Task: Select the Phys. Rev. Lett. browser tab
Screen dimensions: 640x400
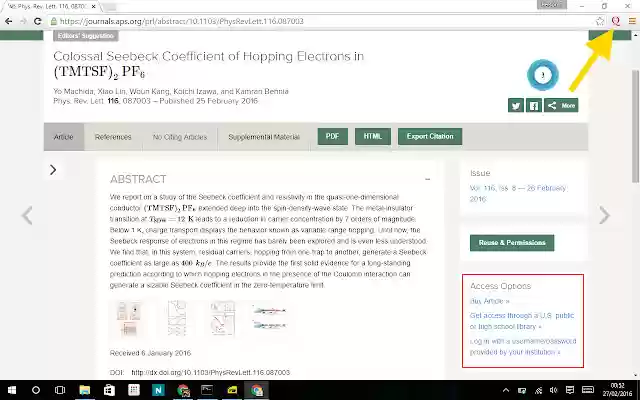Action: [x=51, y=7]
